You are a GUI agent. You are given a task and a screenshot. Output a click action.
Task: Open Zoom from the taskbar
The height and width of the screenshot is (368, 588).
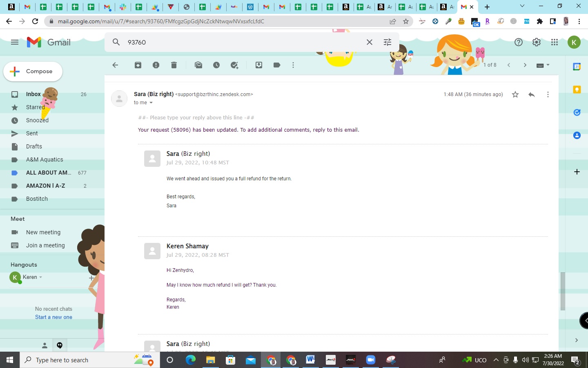pyautogui.click(x=370, y=360)
